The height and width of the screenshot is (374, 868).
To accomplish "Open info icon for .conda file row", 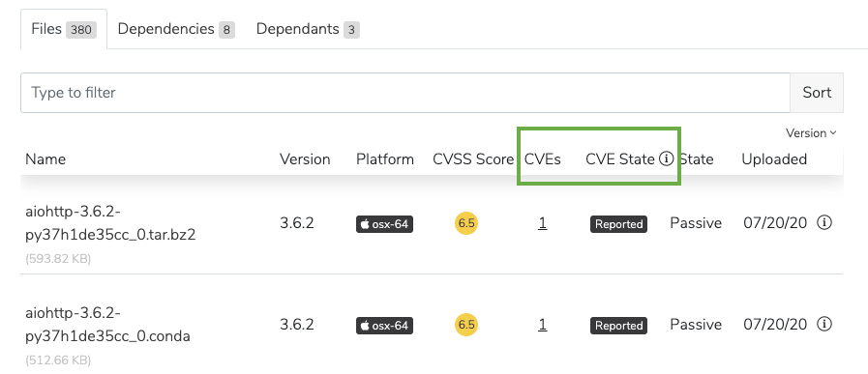I will point(824,324).
